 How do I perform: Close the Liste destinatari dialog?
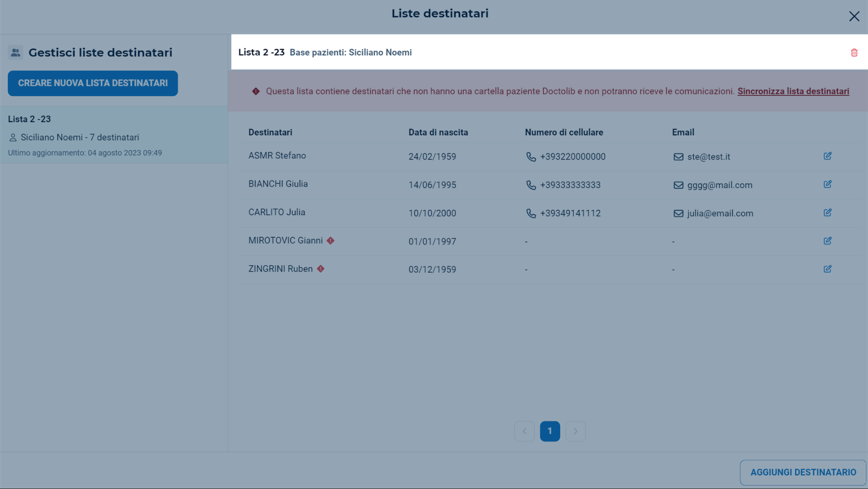click(x=854, y=16)
